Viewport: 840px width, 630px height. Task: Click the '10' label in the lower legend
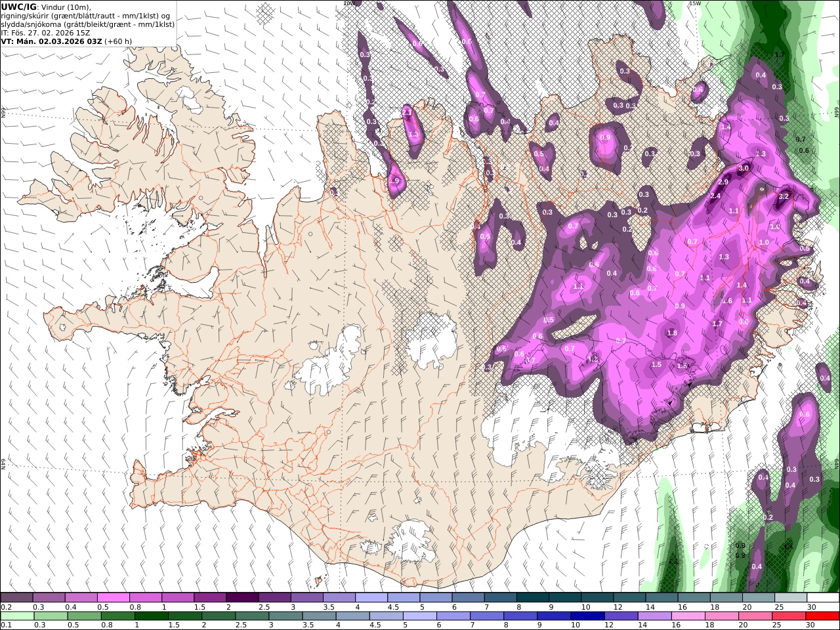(x=575, y=625)
